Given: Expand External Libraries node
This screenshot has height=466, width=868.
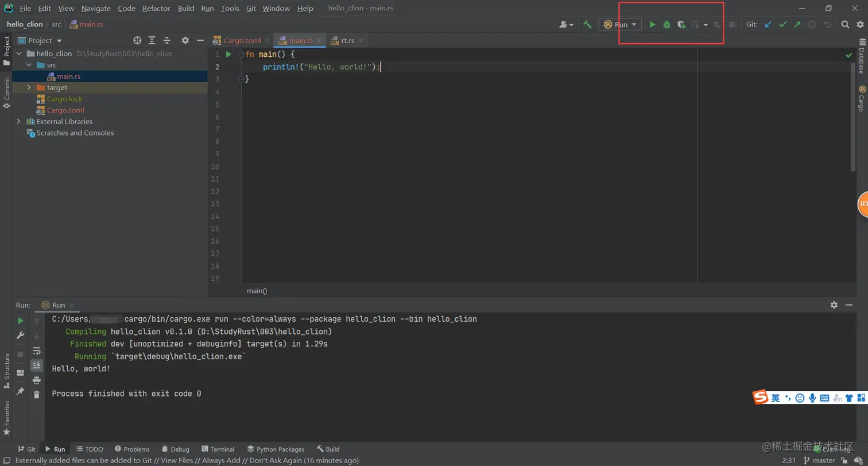Looking at the screenshot, I should tap(18, 121).
